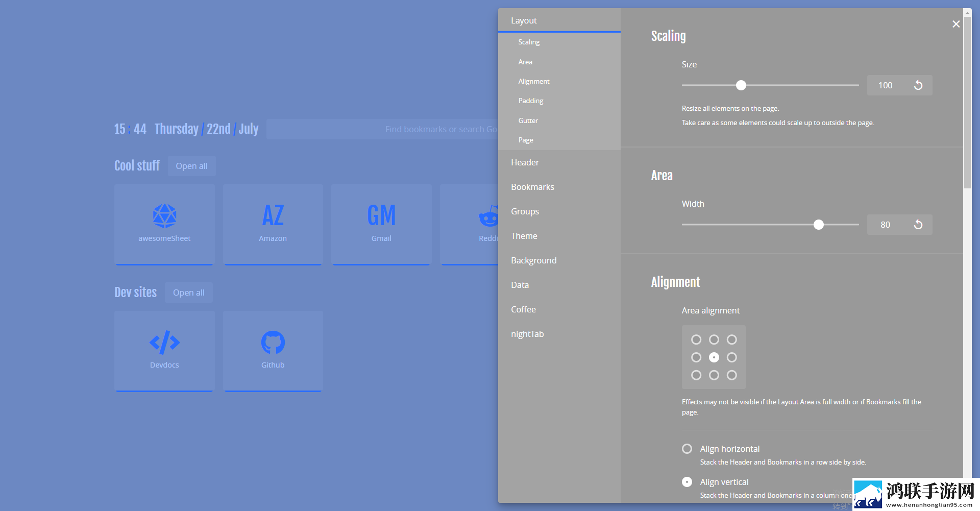The image size is (980, 511).
Task: Jump to Area subsection
Action: click(x=525, y=62)
